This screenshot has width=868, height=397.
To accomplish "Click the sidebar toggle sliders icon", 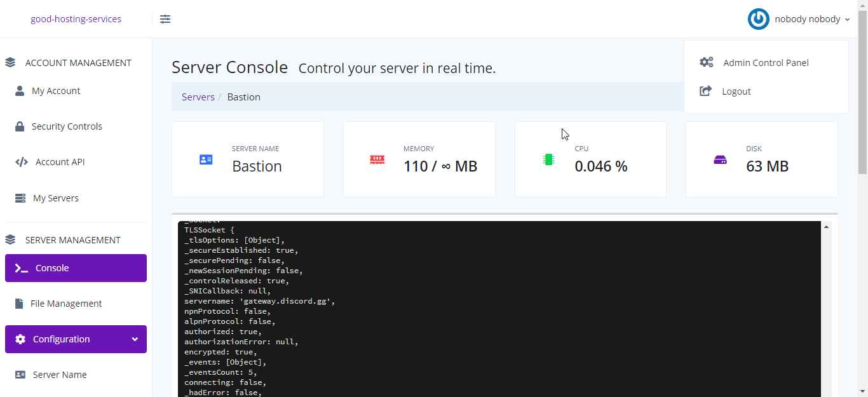I will pyautogui.click(x=165, y=19).
